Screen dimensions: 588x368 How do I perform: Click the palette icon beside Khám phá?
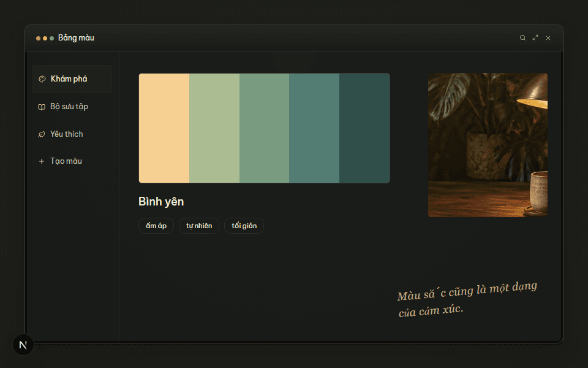tap(42, 79)
